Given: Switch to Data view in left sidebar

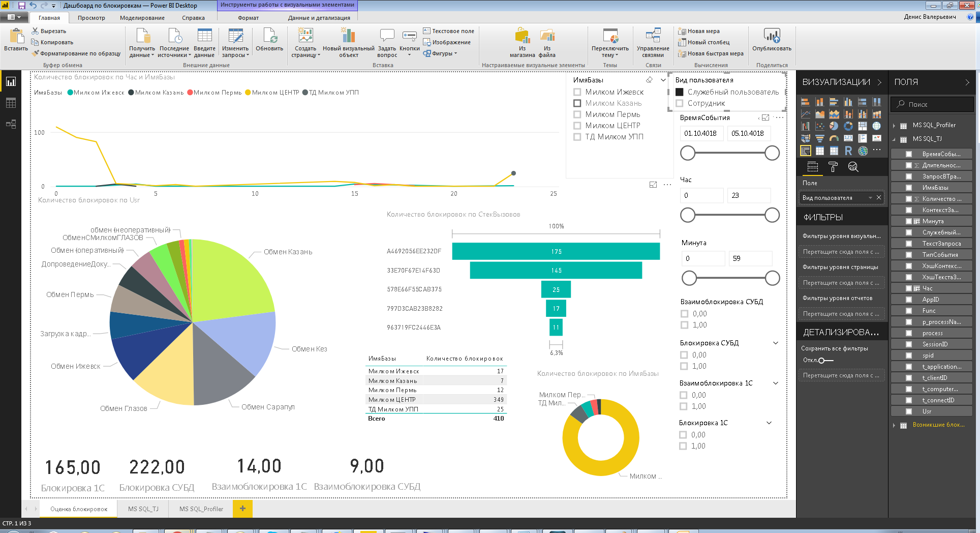Looking at the screenshot, I should [11, 103].
